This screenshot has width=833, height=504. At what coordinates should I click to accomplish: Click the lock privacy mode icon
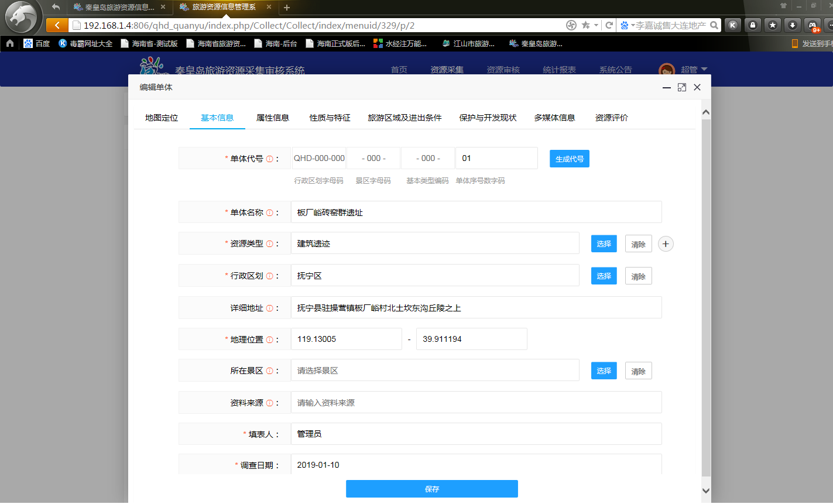tap(752, 25)
